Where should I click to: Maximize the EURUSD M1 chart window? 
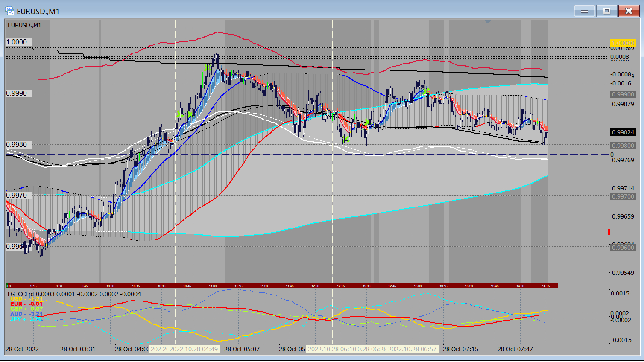(606, 11)
